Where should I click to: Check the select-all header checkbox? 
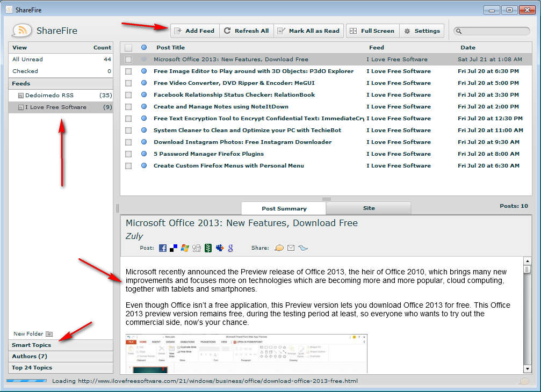tap(128, 48)
